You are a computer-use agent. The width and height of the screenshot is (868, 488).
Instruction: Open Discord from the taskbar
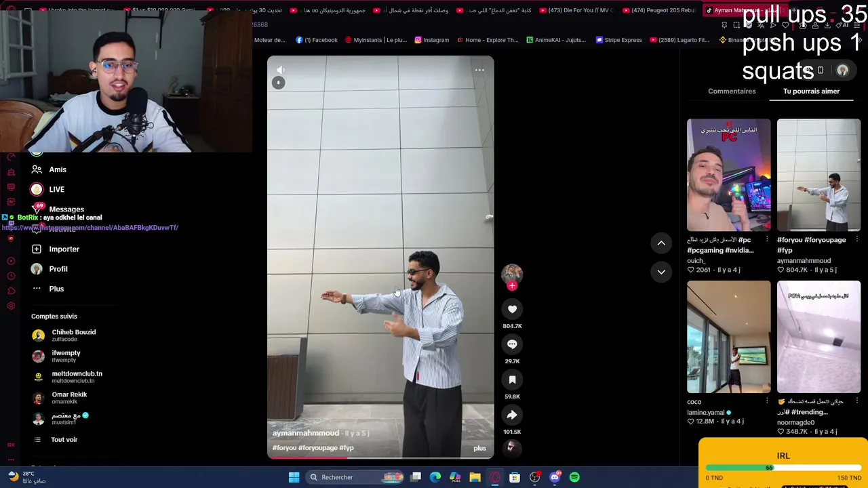click(555, 477)
